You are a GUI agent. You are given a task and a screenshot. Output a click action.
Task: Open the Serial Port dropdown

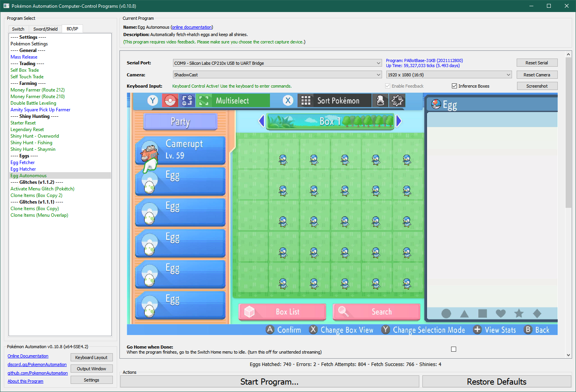pyautogui.click(x=277, y=63)
